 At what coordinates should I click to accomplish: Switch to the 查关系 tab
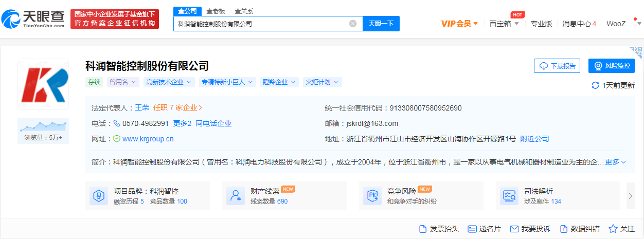244,11
